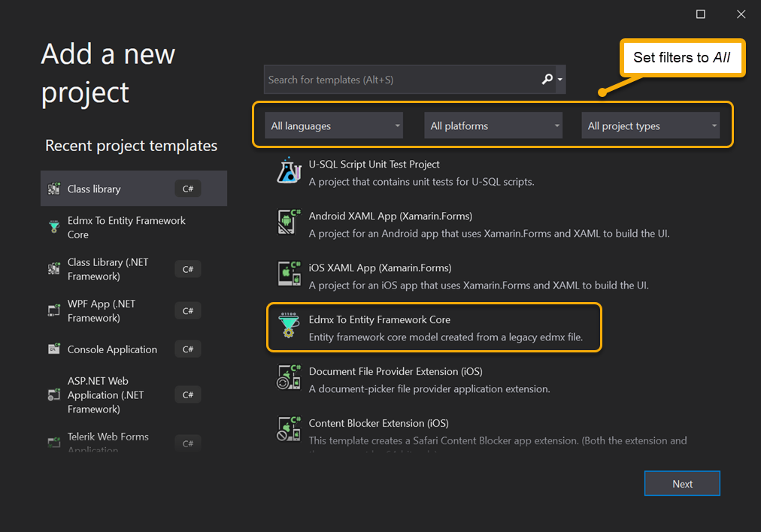This screenshot has width=761, height=532.
Task: Click the Console Application icon
Action: tap(54, 349)
